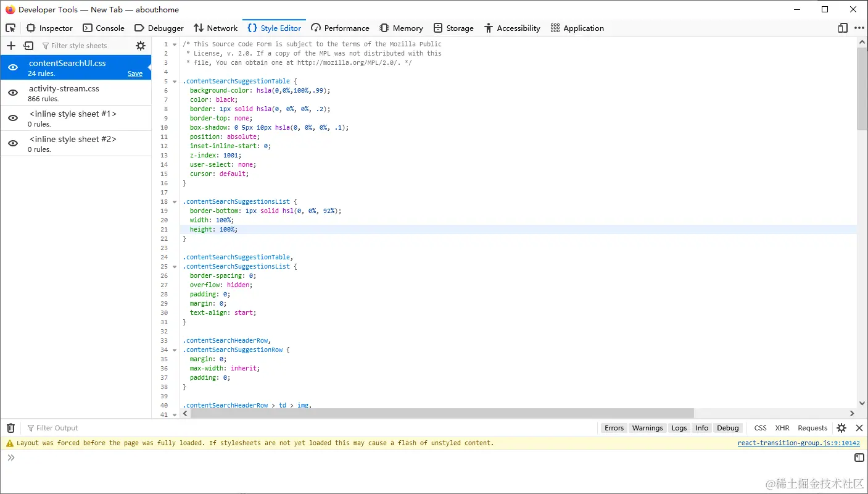Click the editor scroll-up arrow
The height and width of the screenshot is (494, 868).
coord(862,42)
